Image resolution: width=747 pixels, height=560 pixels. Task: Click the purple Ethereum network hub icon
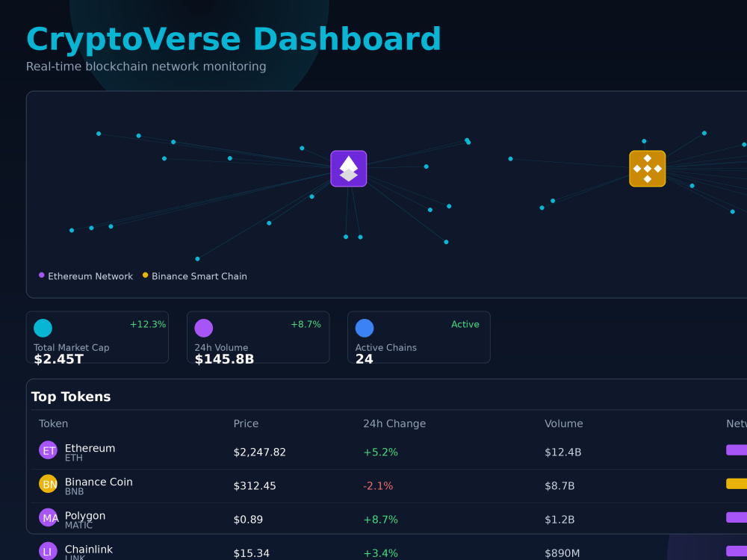click(349, 169)
